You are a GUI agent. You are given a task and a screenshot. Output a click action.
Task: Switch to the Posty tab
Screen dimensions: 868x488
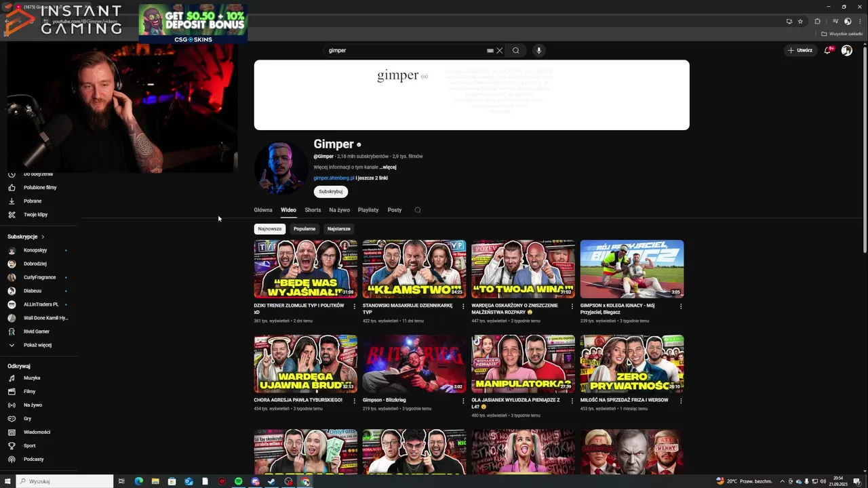tap(395, 210)
